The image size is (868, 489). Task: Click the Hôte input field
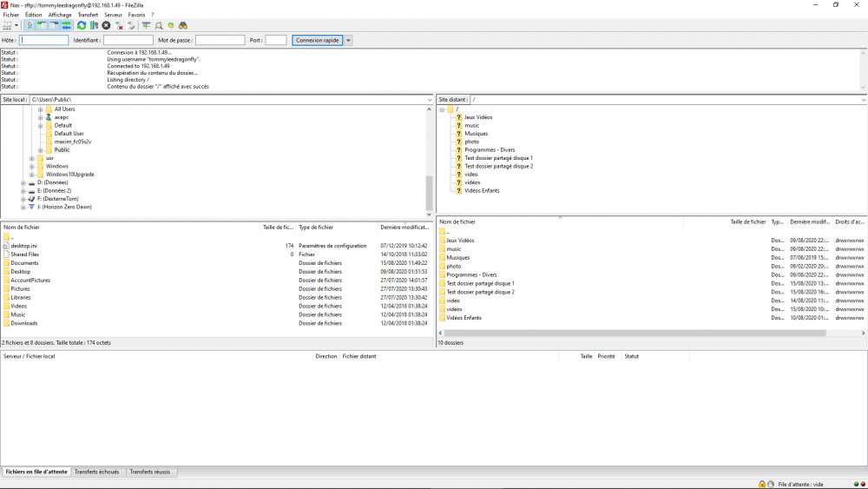(x=44, y=41)
